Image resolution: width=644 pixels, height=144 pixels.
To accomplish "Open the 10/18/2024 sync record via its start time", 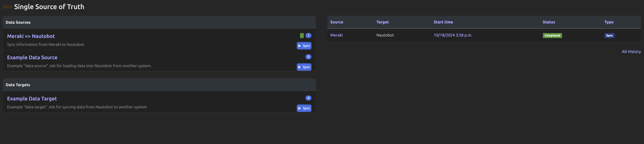I will click(453, 35).
